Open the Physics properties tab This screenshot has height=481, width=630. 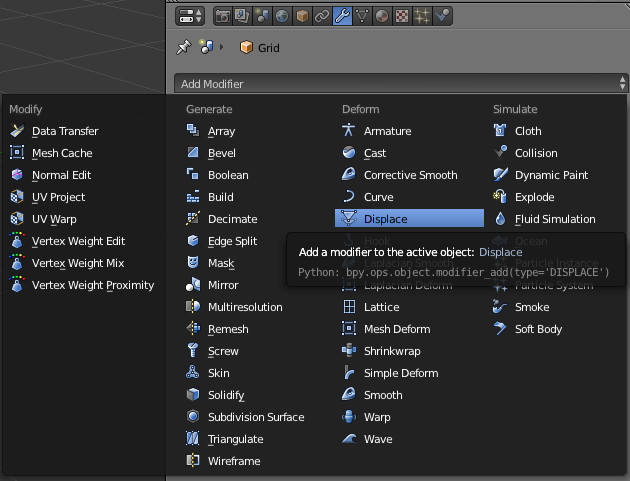tap(442, 16)
